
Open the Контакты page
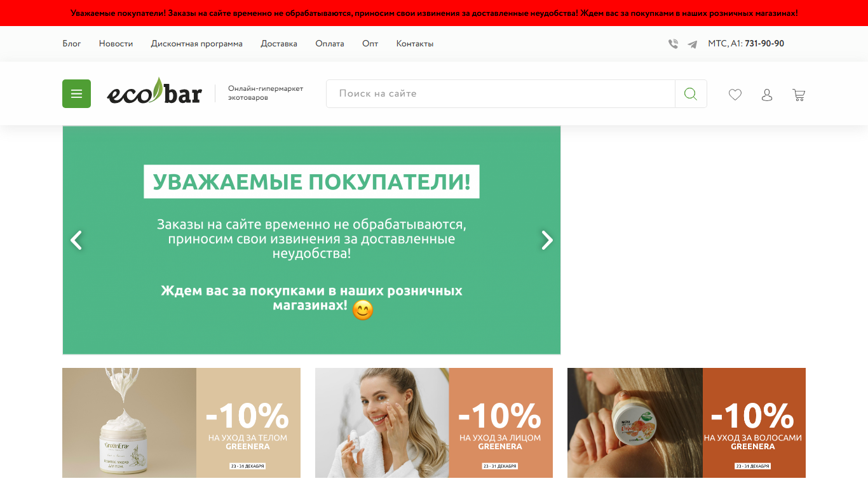415,44
